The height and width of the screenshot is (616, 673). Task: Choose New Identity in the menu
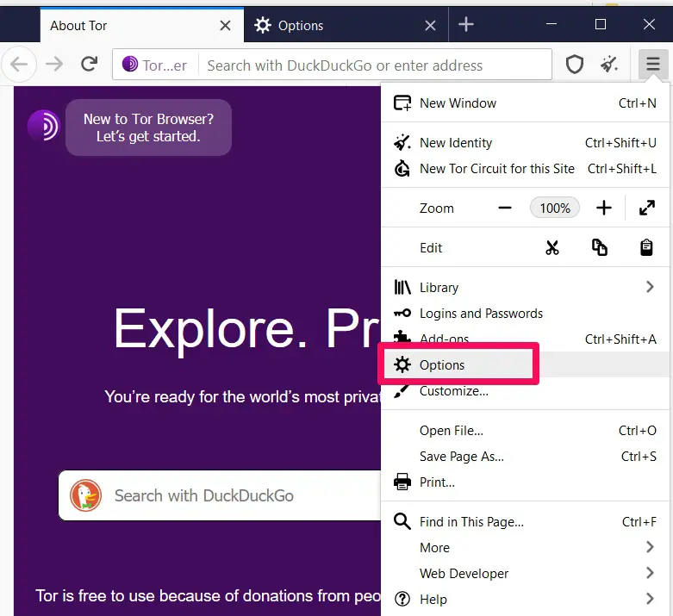(x=525, y=142)
